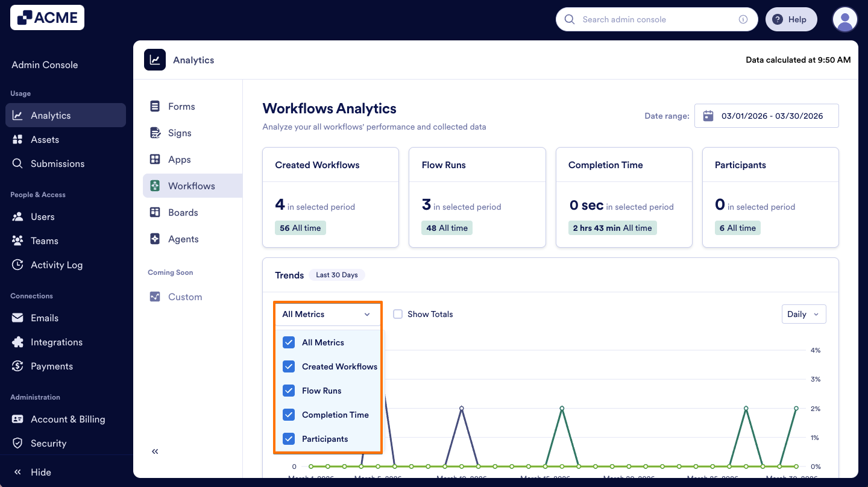Click the Help button
This screenshot has height=487, width=868.
click(x=791, y=19)
